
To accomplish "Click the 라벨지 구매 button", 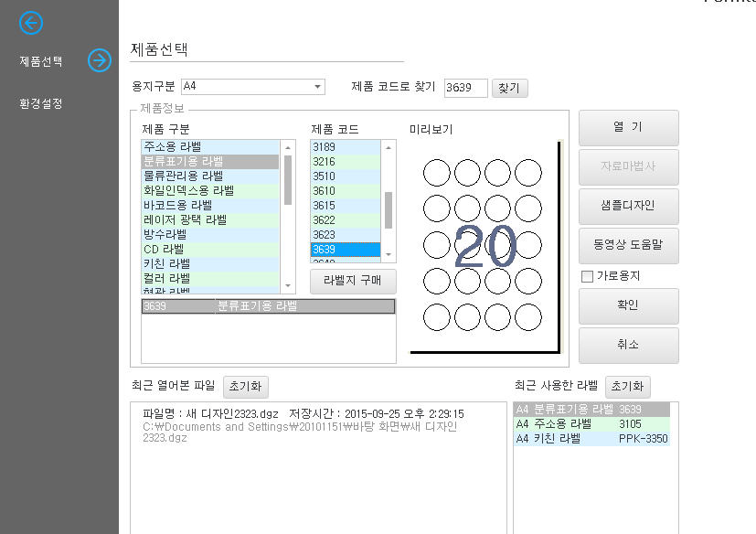I will [353, 281].
